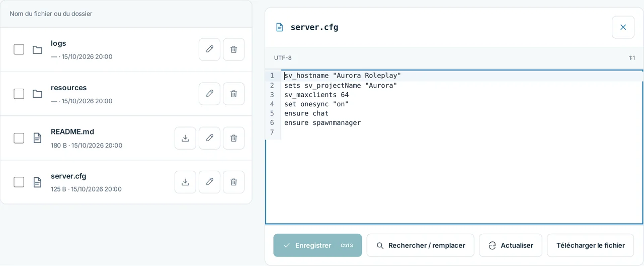
Task: Delete README.md file
Action: click(x=233, y=138)
